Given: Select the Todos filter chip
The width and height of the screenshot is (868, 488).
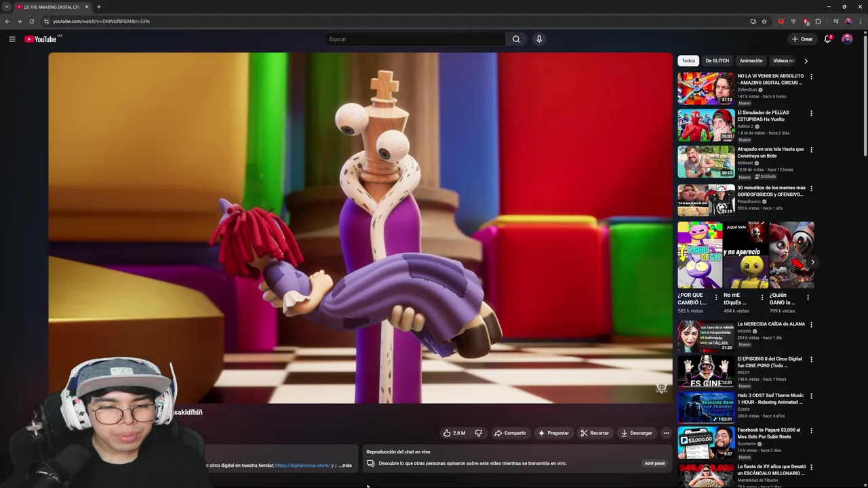Looking at the screenshot, I should pos(688,61).
